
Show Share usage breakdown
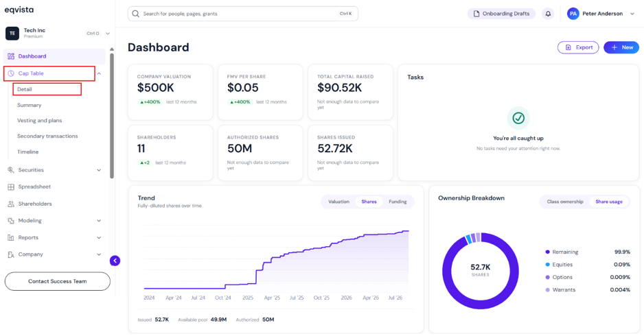[609, 202]
